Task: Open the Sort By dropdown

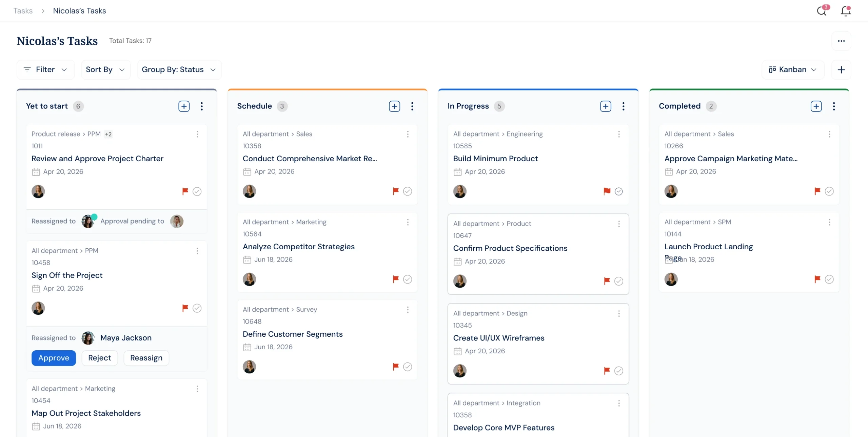Action: 106,70
